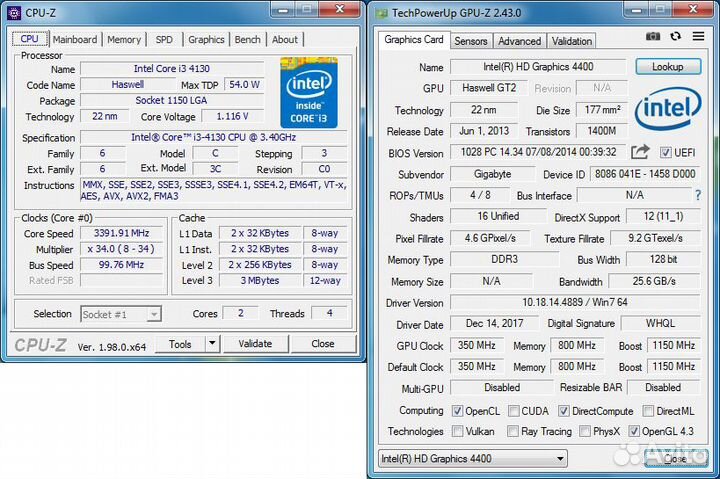Click the Level 3 cache value 3 MBytes
The image size is (720, 479).
(x=260, y=280)
